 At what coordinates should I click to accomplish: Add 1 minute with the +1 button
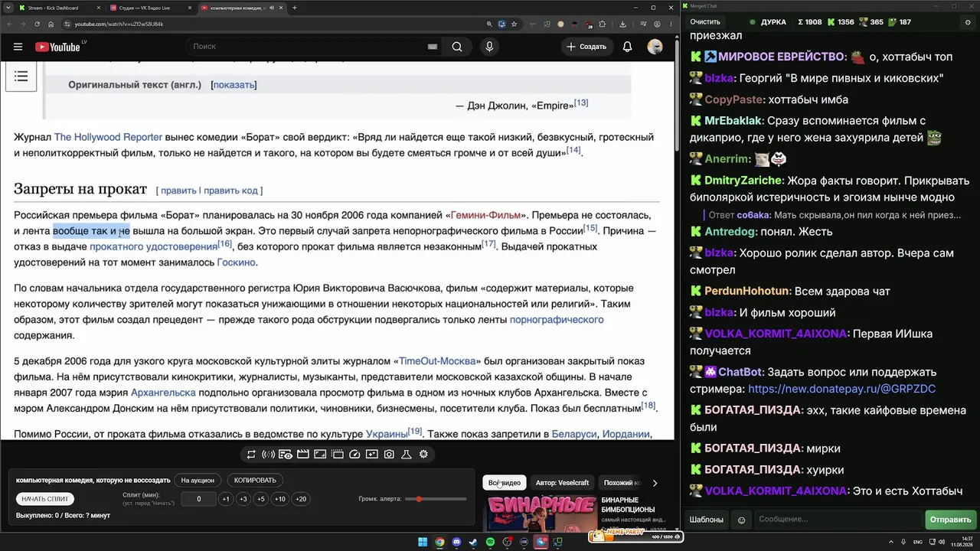click(x=225, y=499)
